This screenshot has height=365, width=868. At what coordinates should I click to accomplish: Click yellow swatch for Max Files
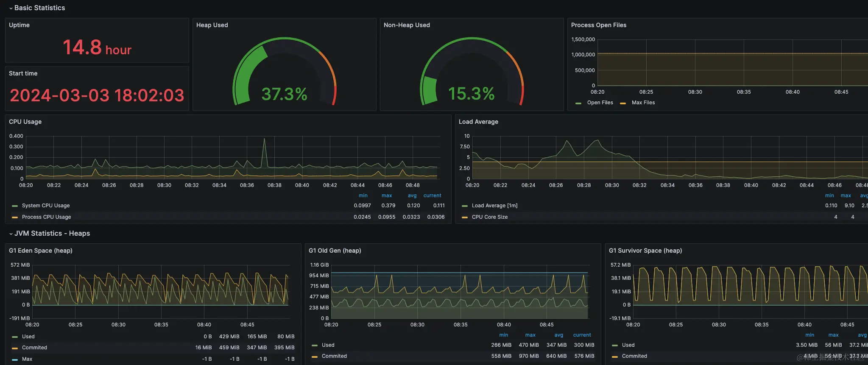[623, 103]
